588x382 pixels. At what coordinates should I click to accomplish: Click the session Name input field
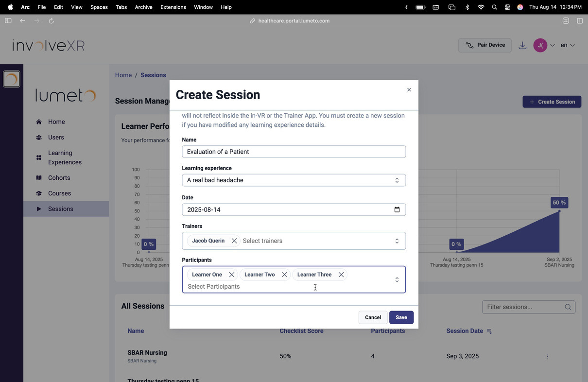coord(294,152)
